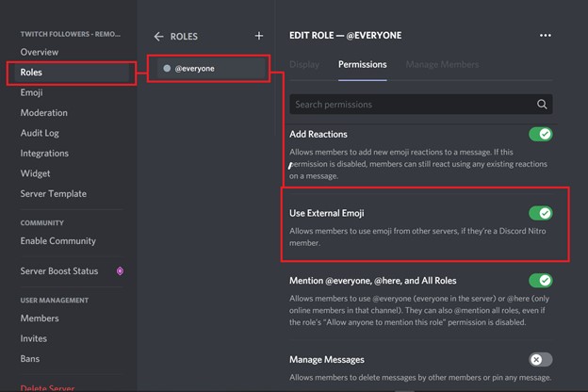This screenshot has width=588, height=392.
Task: Click the Mention @everyone, @here permission title
Action: pyautogui.click(x=373, y=281)
